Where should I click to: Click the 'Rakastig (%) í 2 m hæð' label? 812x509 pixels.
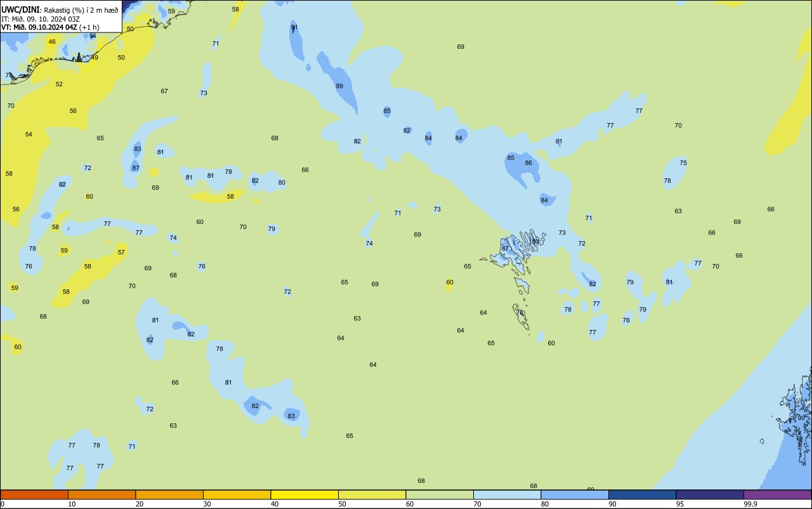tap(81, 10)
